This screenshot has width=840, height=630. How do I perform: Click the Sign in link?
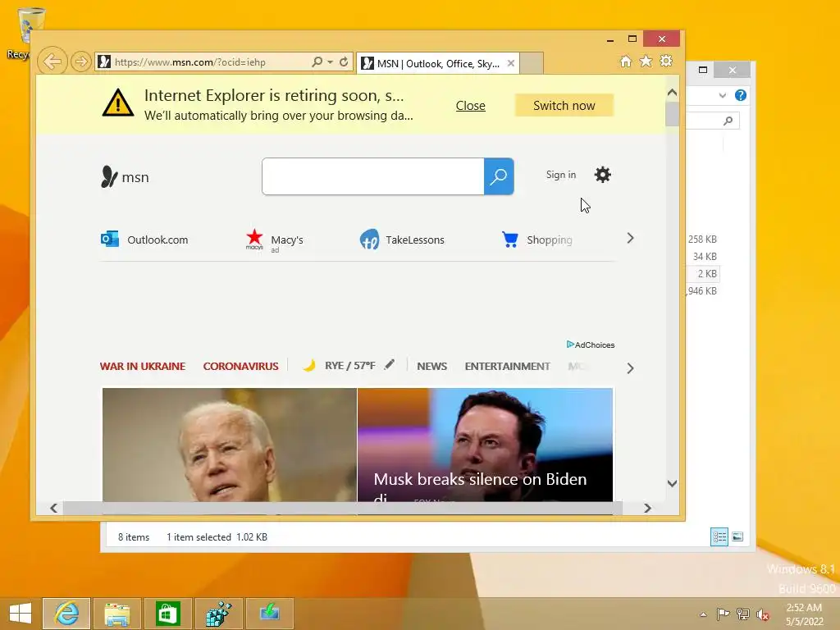[561, 175]
